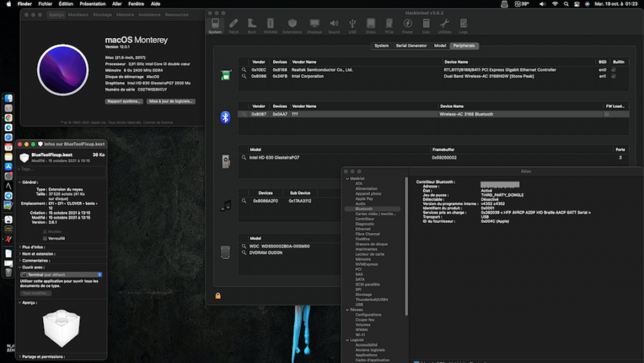
Task: Collapse the Ouvrir avec section
Action: click(20, 268)
